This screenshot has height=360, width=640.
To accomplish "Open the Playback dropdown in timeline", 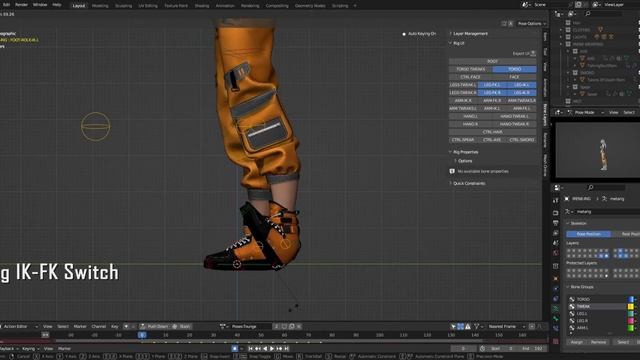I will point(9,349).
